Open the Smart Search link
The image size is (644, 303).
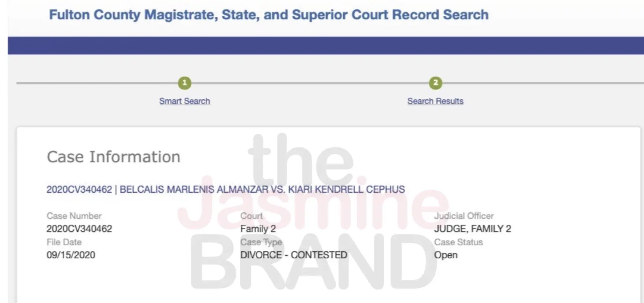click(184, 101)
